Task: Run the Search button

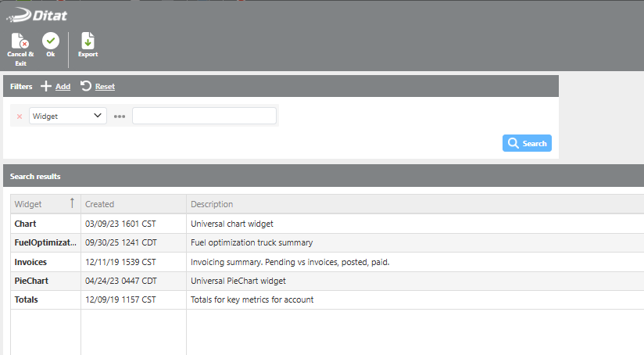Action: 528,143
